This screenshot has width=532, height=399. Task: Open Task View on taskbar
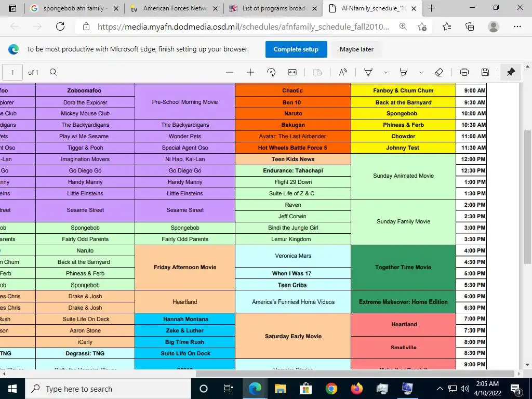click(229, 389)
